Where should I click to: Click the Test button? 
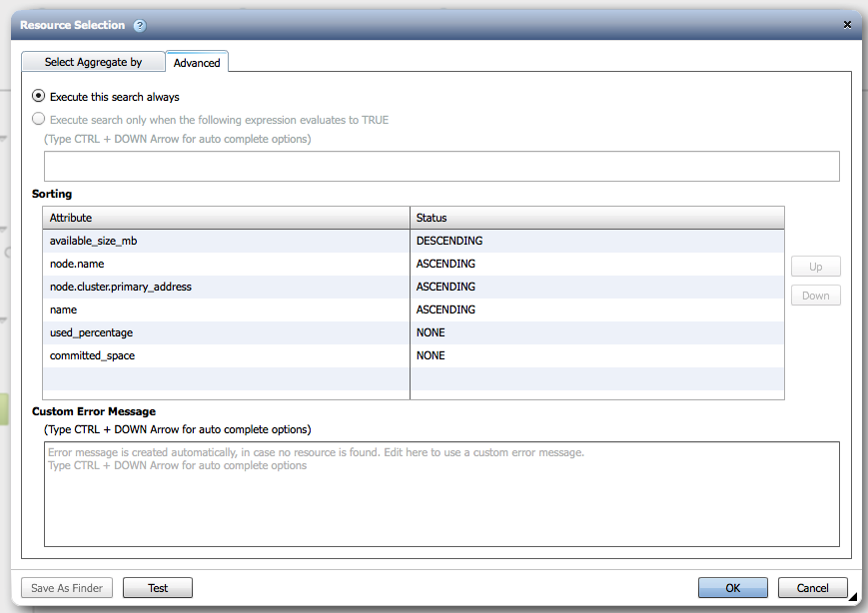[158, 588]
